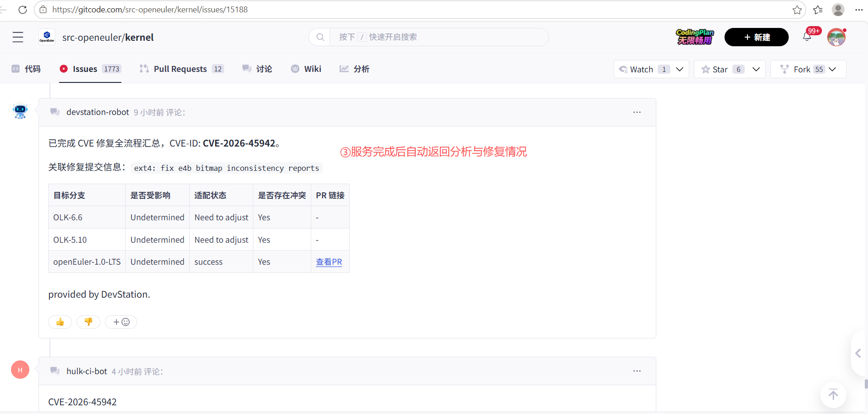Screen dimensions: 868x414
Task: Click the search magnifier icon
Action: pyautogui.click(x=320, y=37)
